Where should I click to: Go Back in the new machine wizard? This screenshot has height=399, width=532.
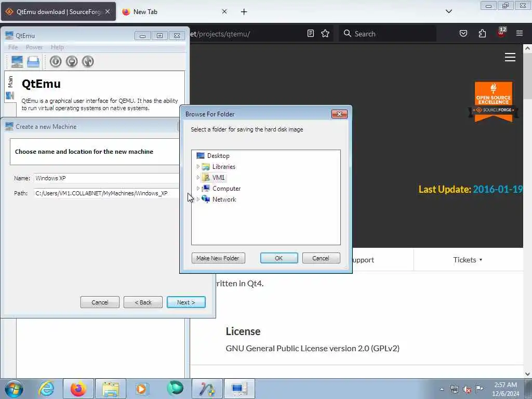click(143, 302)
